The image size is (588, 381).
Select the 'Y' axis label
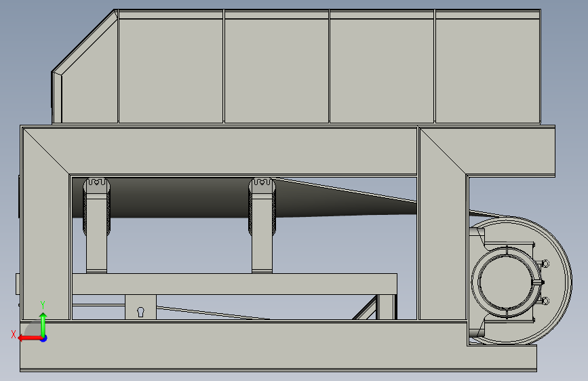[x=43, y=305]
